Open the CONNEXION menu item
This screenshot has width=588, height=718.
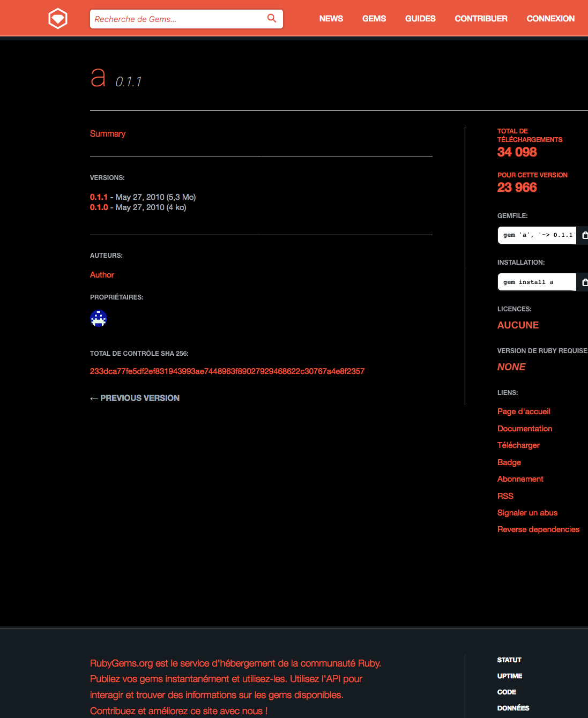[x=550, y=19]
